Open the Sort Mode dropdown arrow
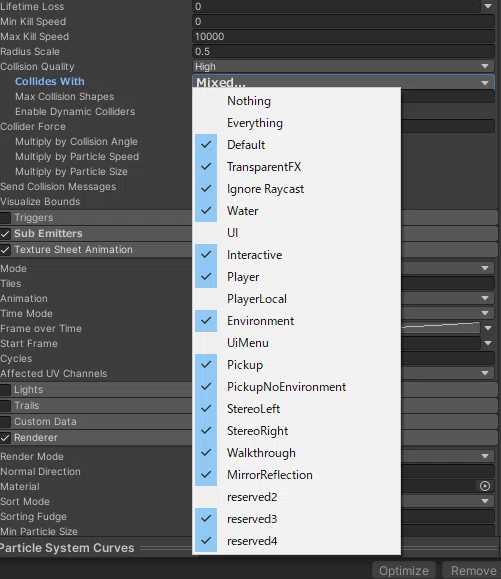Screen dimensions: 501x579 [485, 501]
